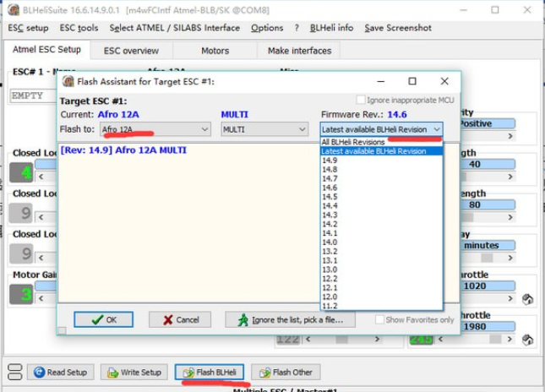Click left arrow of Motor Gain slider
The image size is (545, 392).
coord(41,298)
